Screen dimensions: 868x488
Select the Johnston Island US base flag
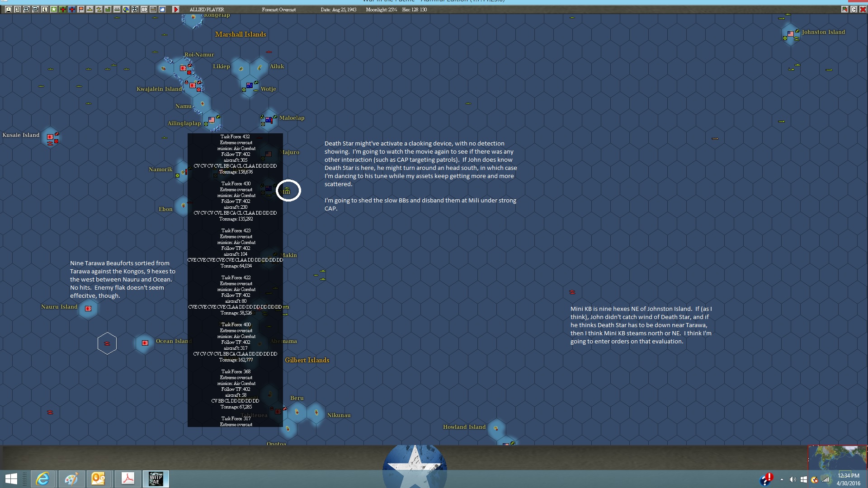click(x=790, y=34)
